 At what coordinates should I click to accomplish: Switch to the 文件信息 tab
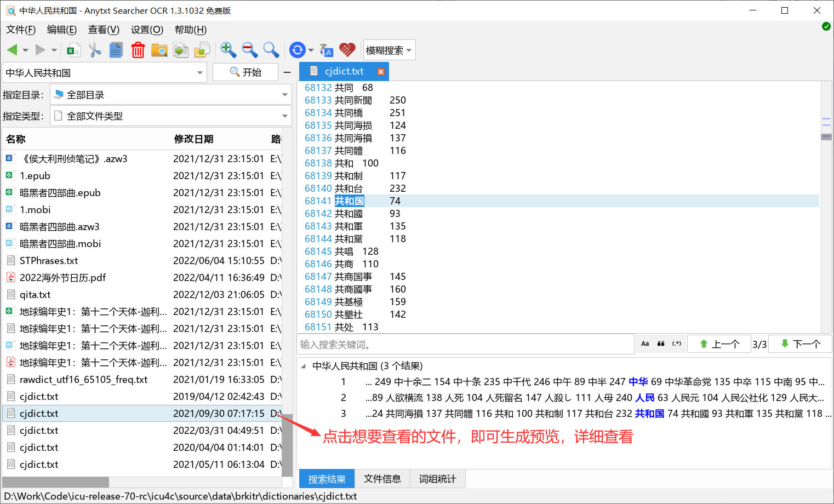tap(382, 479)
